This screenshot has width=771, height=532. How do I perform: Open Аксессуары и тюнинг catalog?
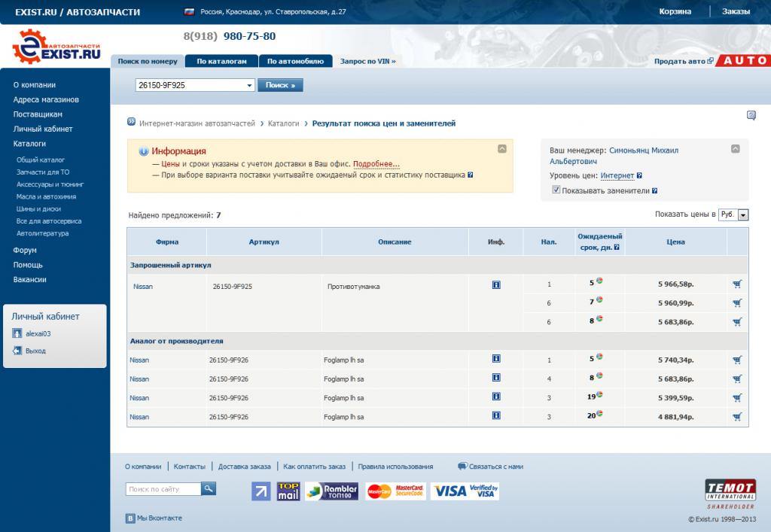click(x=50, y=184)
